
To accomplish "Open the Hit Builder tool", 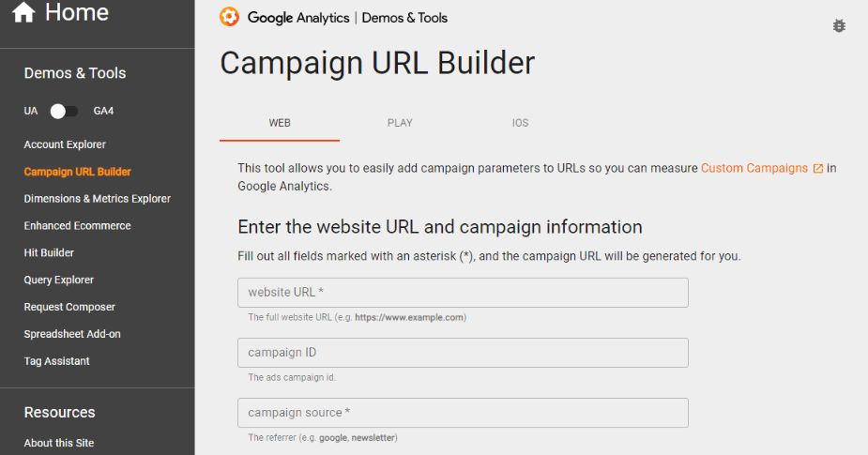I will [49, 253].
